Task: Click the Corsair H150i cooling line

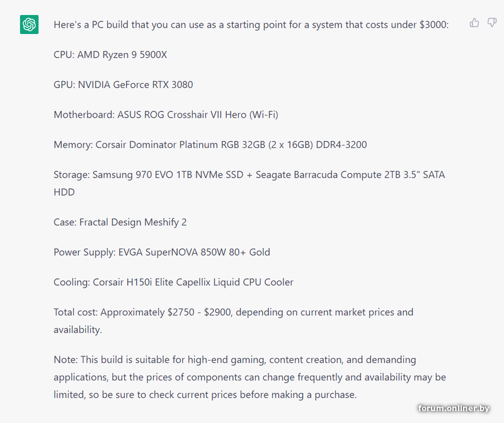Action: (173, 282)
